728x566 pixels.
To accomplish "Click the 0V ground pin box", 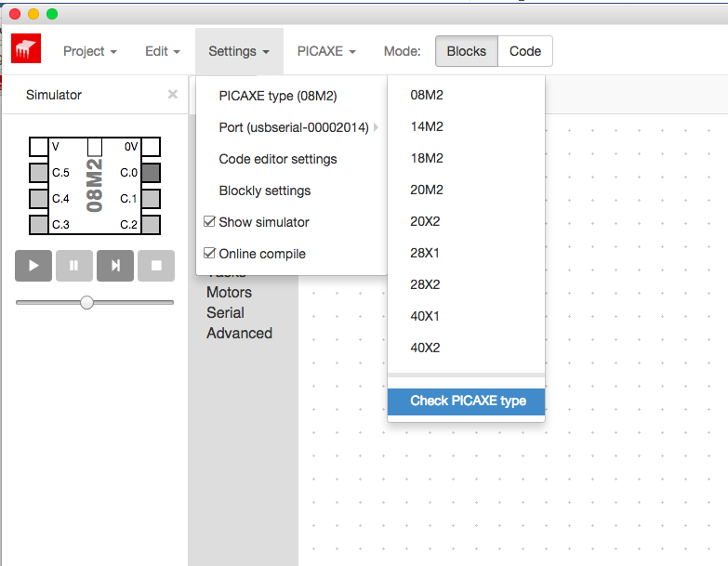I will (x=151, y=147).
